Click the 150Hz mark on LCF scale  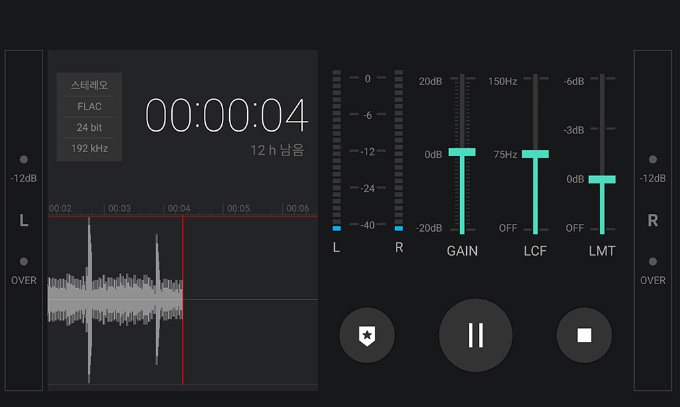tap(502, 81)
